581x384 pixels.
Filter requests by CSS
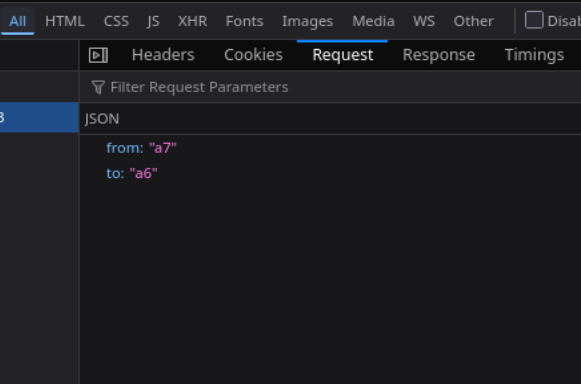(116, 21)
